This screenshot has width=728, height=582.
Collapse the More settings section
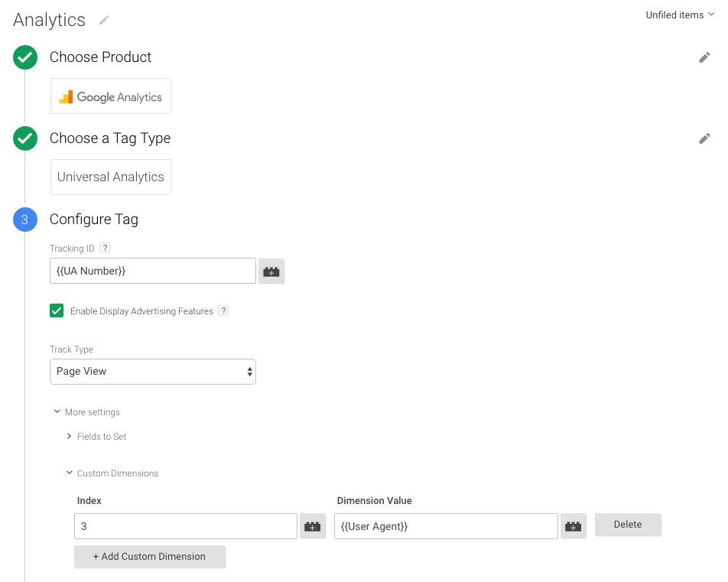click(87, 412)
